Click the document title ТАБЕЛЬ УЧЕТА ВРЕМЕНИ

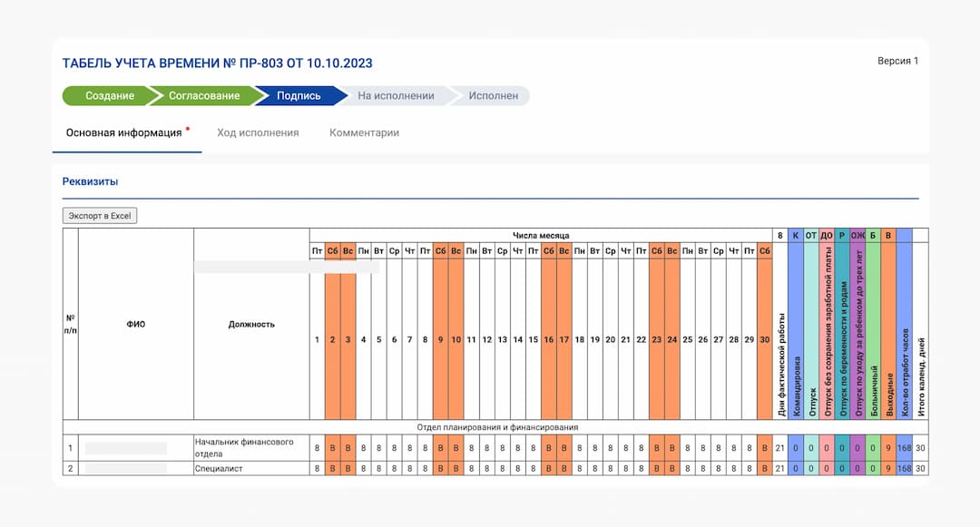click(217, 63)
